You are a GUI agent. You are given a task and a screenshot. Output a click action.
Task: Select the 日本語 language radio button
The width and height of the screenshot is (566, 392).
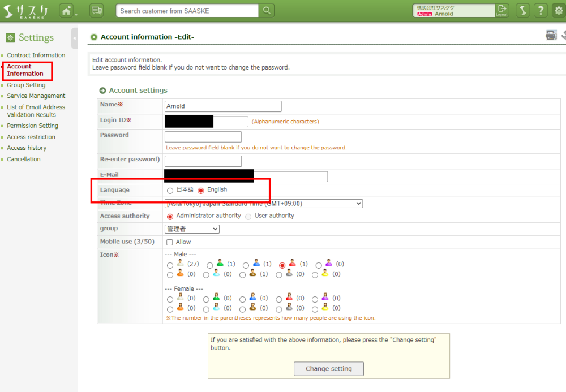point(170,191)
